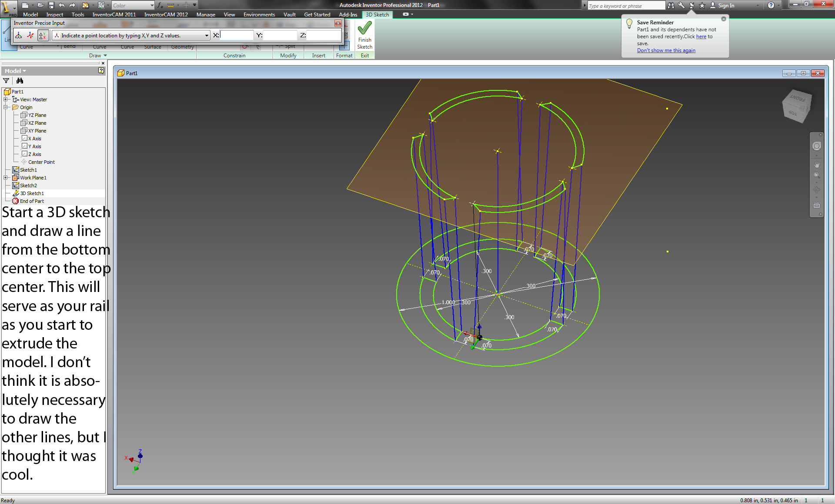Select XZ Plane in browser

tap(33, 123)
